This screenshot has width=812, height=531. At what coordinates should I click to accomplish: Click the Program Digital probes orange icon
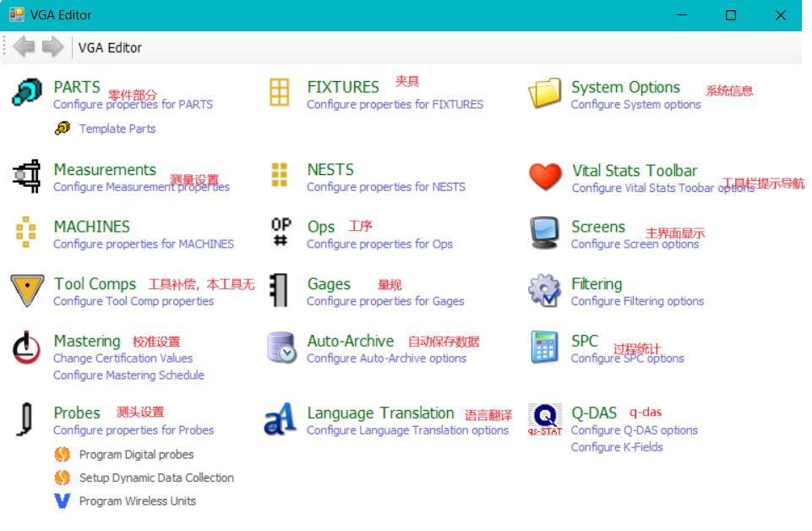tap(63, 454)
